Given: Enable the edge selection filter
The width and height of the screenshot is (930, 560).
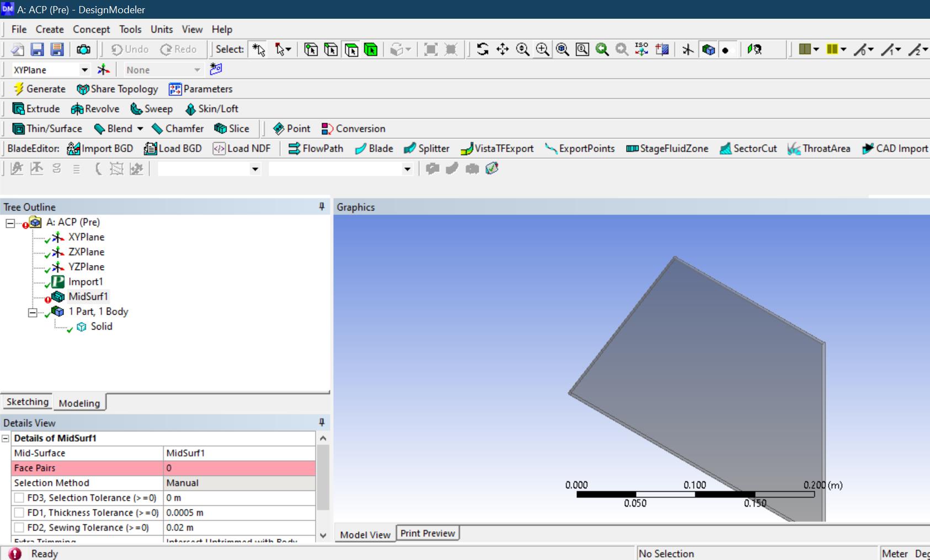Looking at the screenshot, I should [x=331, y=50].
